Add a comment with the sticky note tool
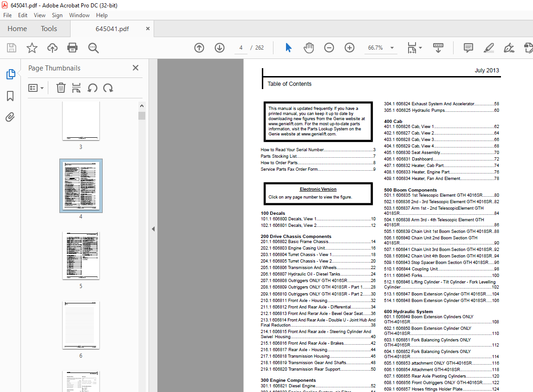This screenshot has height=392, width=533. click(468, 48)
